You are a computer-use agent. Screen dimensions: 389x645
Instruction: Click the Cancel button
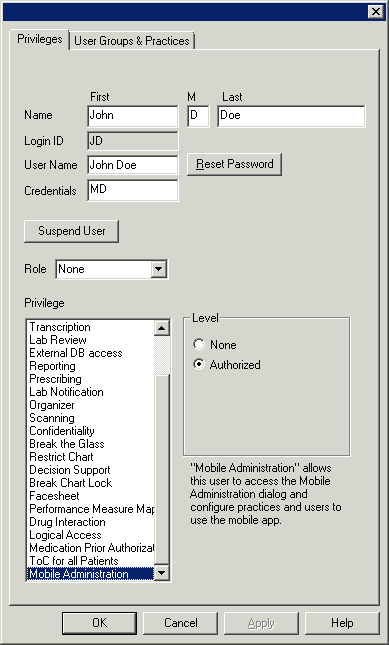pyautogui.click(x=181, y=623)
